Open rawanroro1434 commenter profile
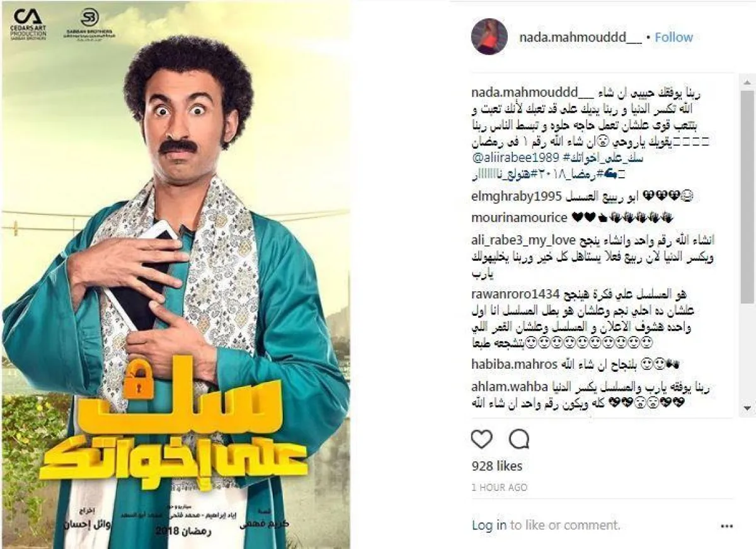This screenshot has height=549, width=756. (x=515, y=294)
